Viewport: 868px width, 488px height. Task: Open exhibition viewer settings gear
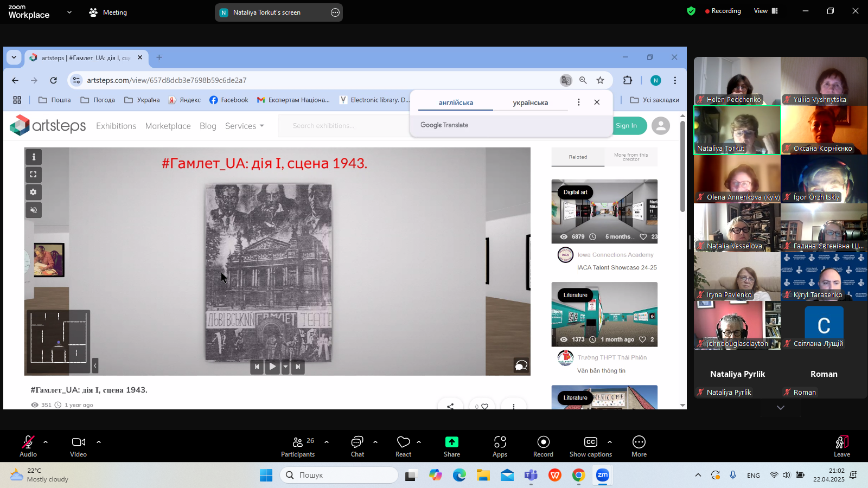[34, 192]
